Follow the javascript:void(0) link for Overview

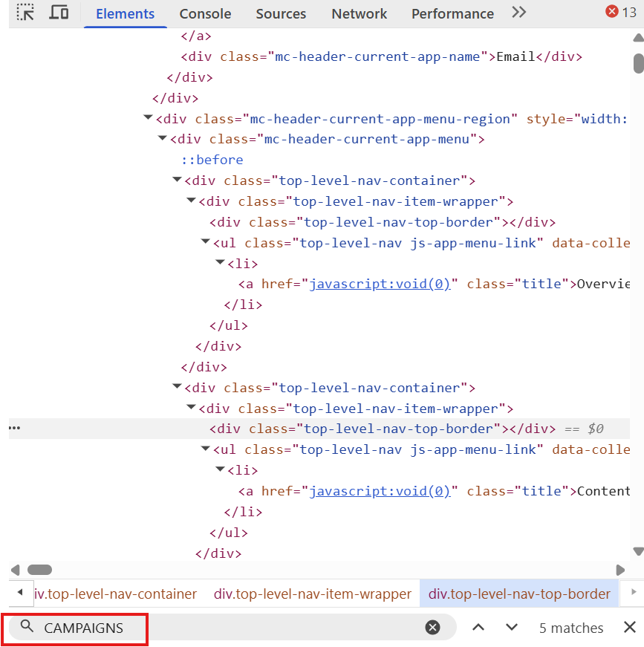380,284
